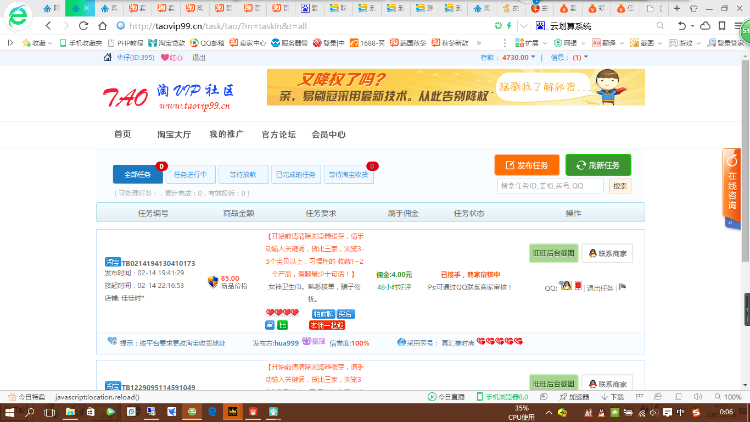This screenshot has width=750, height=422.
Task: Select the 已完成的任务 tab
Action: tap(296, 175)
